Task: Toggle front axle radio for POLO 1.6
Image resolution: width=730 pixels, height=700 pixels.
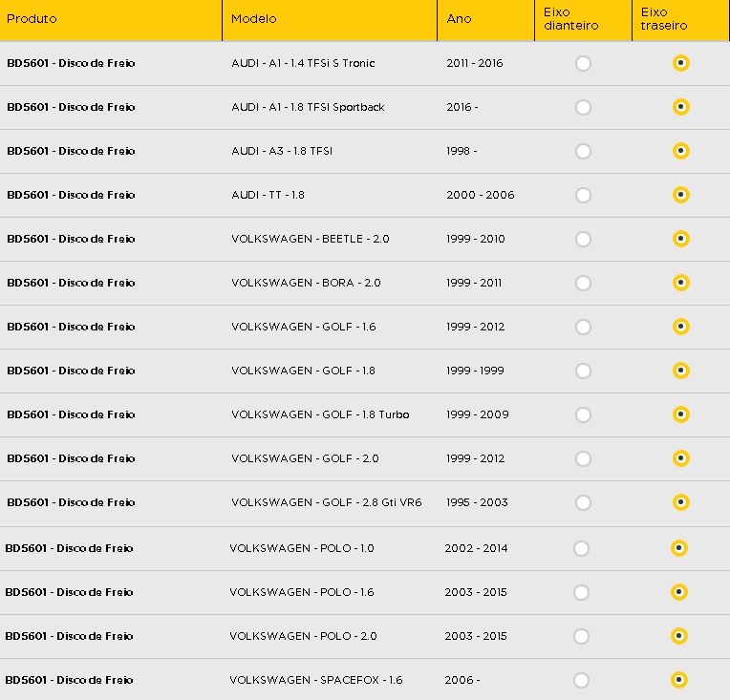Action: (x=581, y=592)
